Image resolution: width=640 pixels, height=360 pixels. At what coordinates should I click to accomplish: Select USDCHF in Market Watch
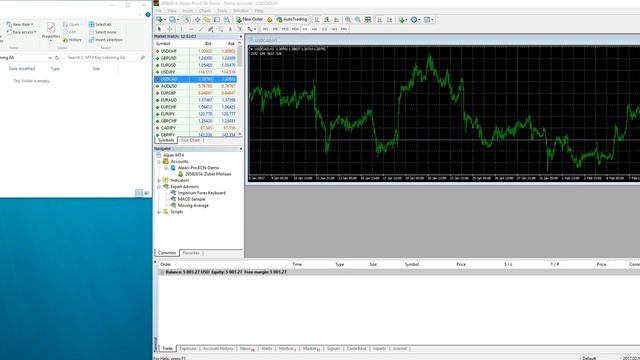(196, 51)
